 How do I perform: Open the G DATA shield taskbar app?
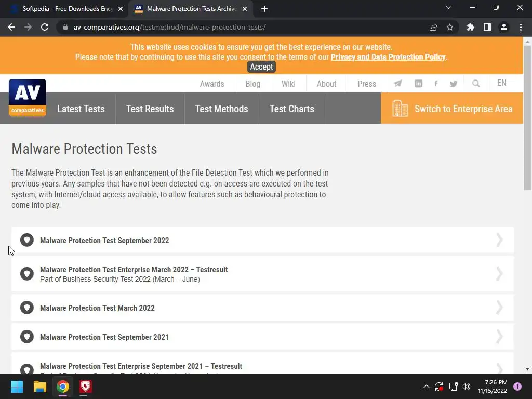(x=86, y=387)
